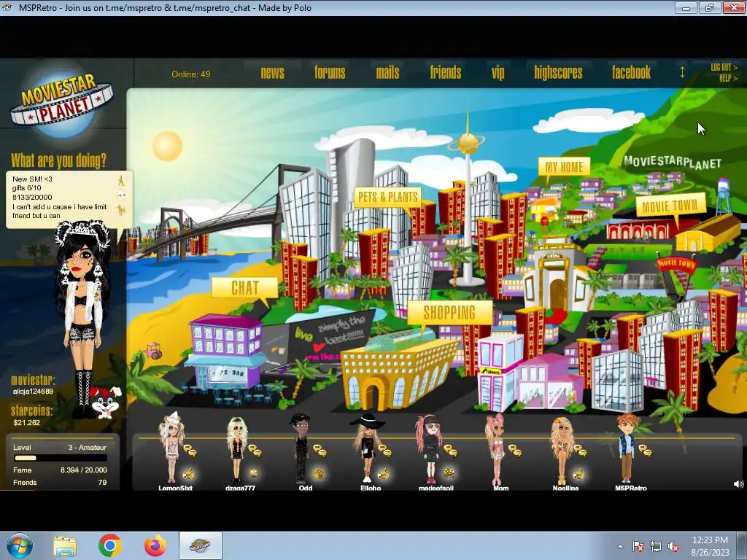
Task: Launch Firefox from the taskbar
Action: 155,545
